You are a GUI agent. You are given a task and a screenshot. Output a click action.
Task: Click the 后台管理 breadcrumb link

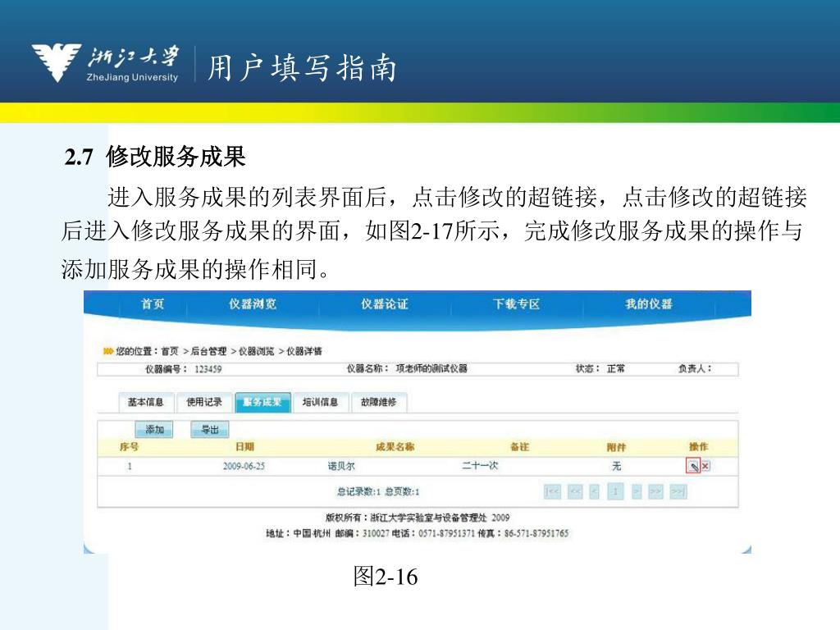point(208,351)
